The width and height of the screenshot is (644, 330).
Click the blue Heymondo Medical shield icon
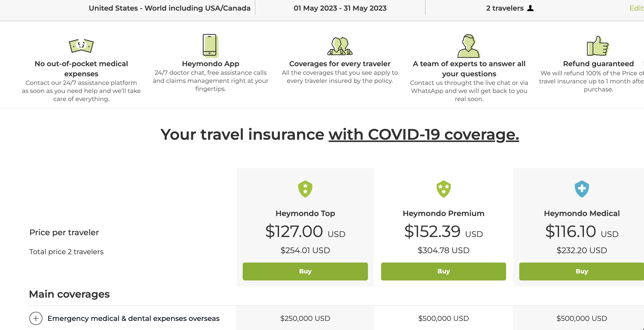[x=582, y=189]
